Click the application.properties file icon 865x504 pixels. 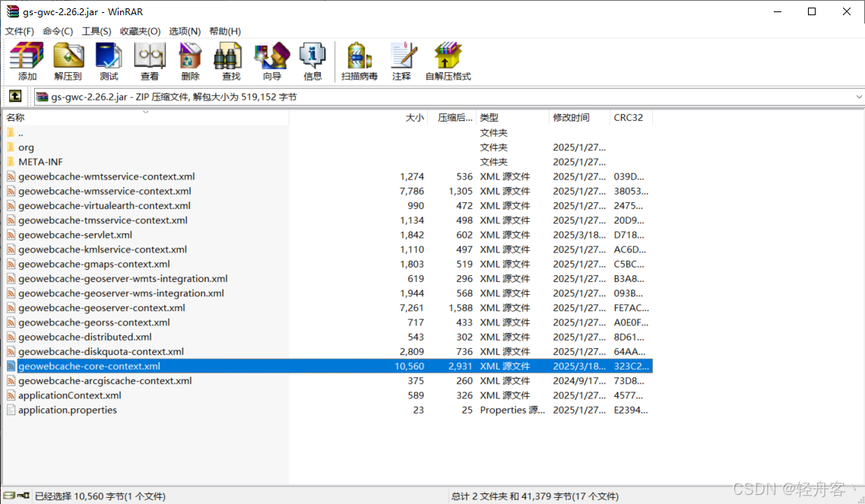pyautogui.click(x=11, y=410)
